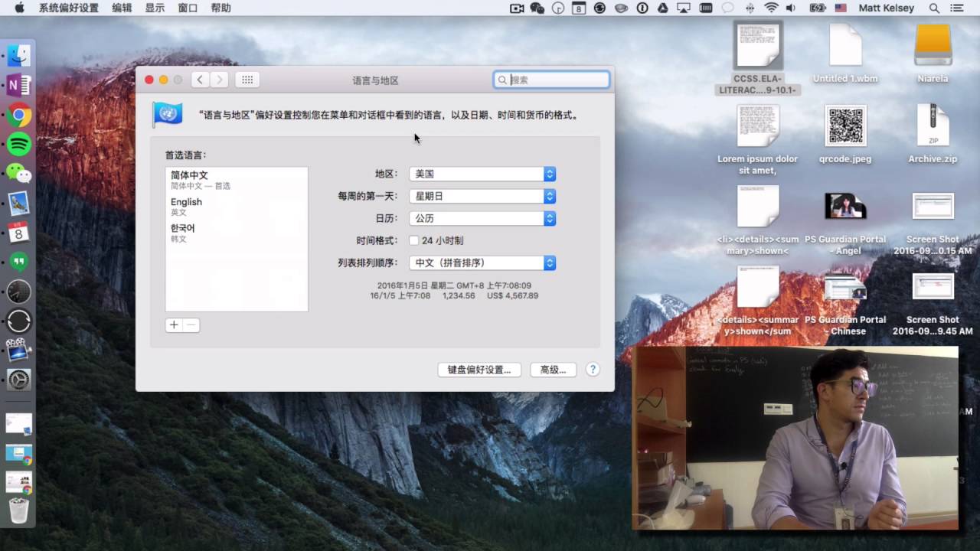Click the Google Drive menu bar icon
The width and height of the screenshot is (980, 551).
[663, 8]
